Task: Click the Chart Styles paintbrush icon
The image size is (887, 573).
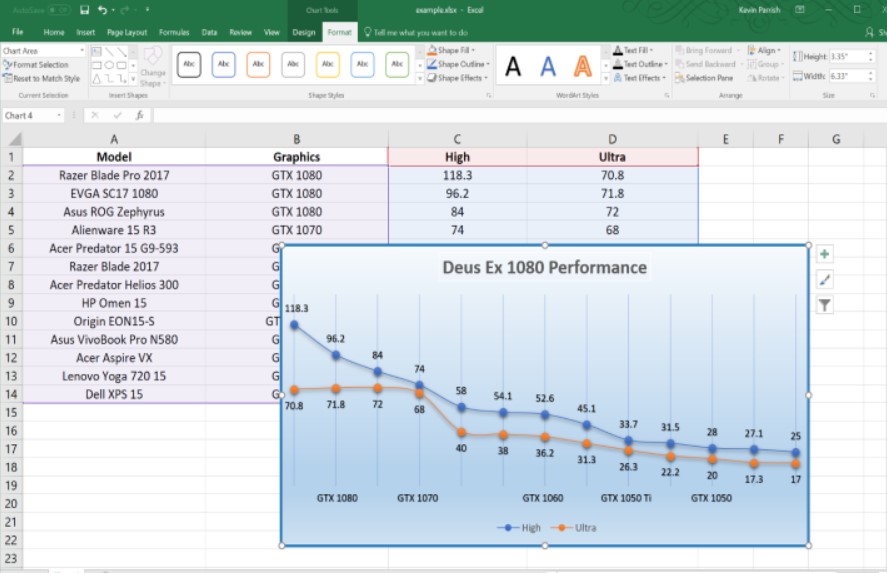Action: (825, 279)
